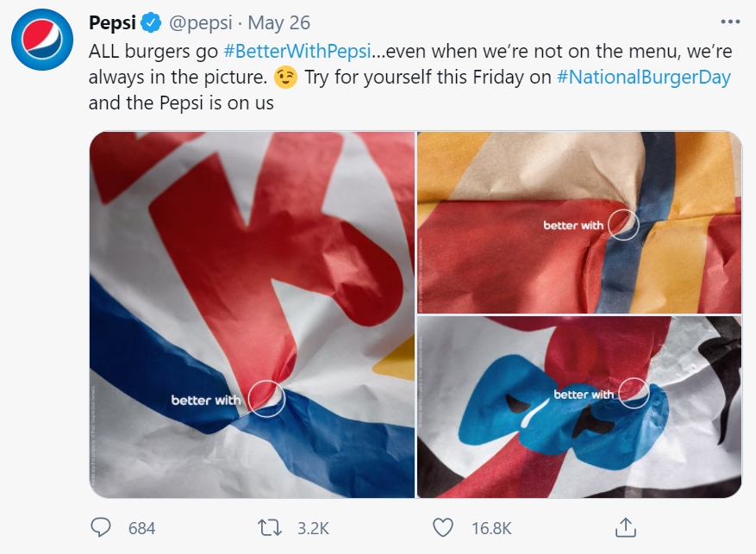Click the 684 replies count
This screenshot has width=756, height=554.
[141, 527]
